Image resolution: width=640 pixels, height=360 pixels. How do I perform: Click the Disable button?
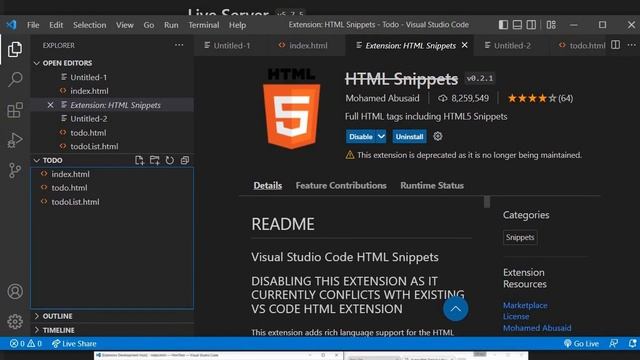tap(361, 136)
